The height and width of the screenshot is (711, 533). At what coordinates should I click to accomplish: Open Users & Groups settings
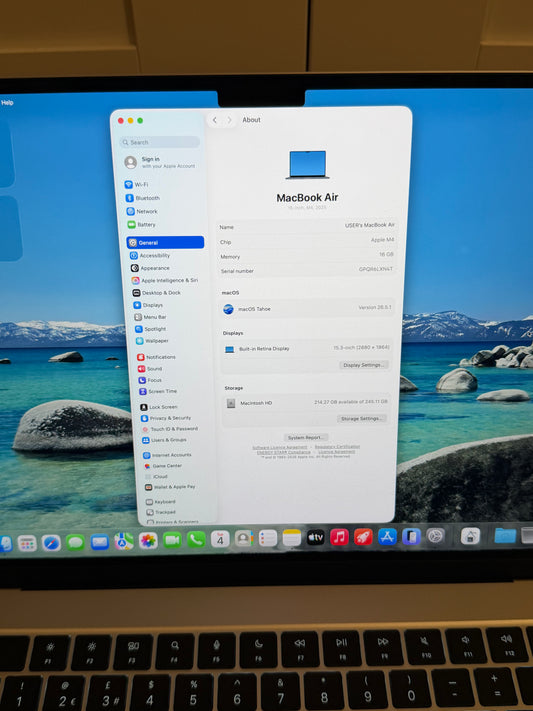pyautogui.click(x=165, y=440)
